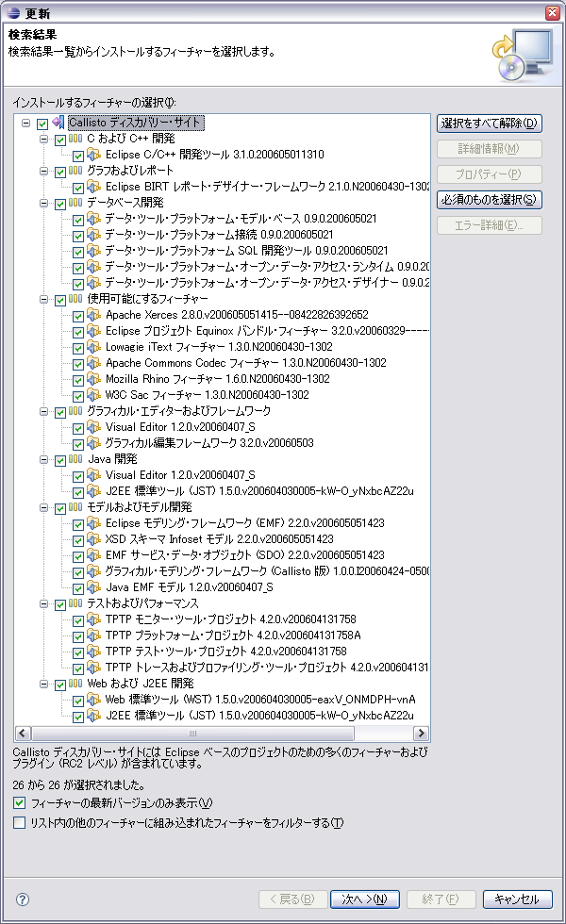Click the グラフおよびレポート category icon
566x924 pixels.
[75, 171]
